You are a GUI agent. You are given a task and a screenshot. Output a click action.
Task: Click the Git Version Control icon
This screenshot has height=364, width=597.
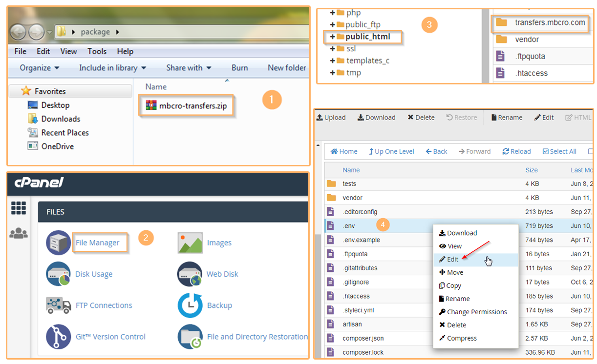59,337
